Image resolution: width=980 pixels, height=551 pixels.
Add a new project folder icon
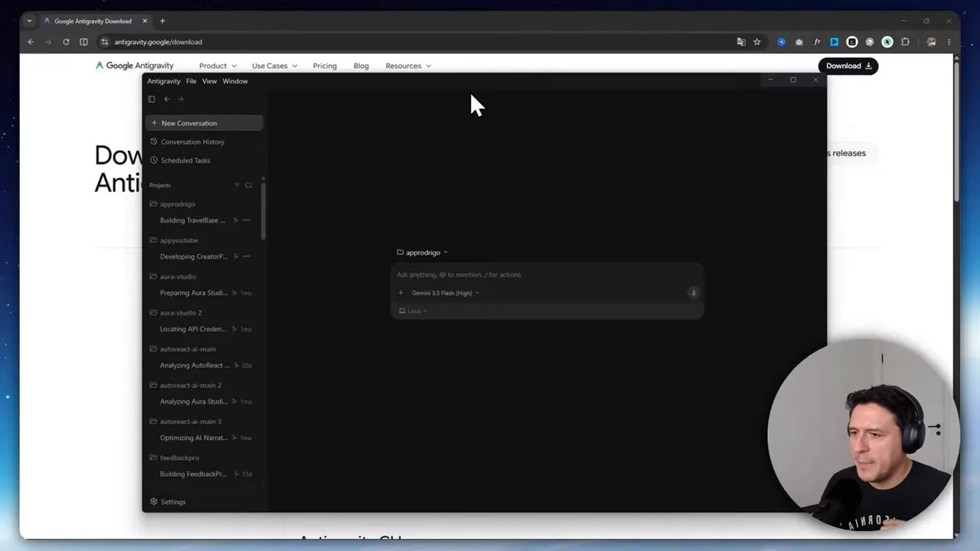(249, 185)
